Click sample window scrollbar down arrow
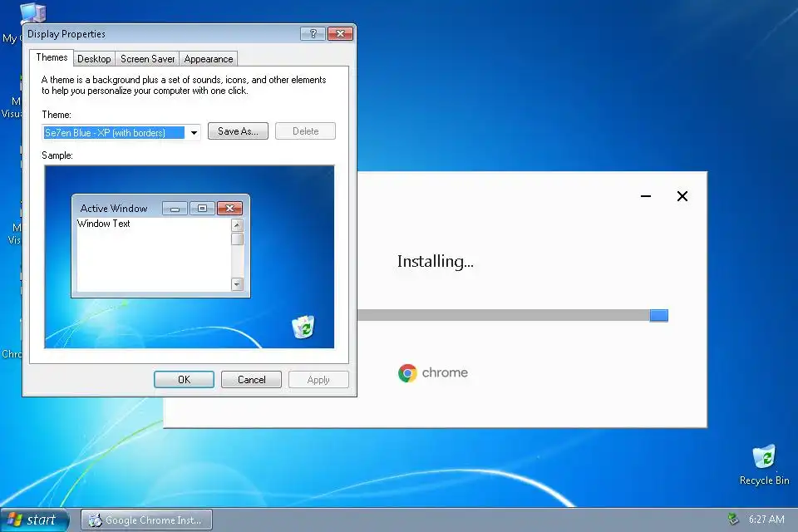The height and width of the screenshot is (532, 798). coord(237,284)
